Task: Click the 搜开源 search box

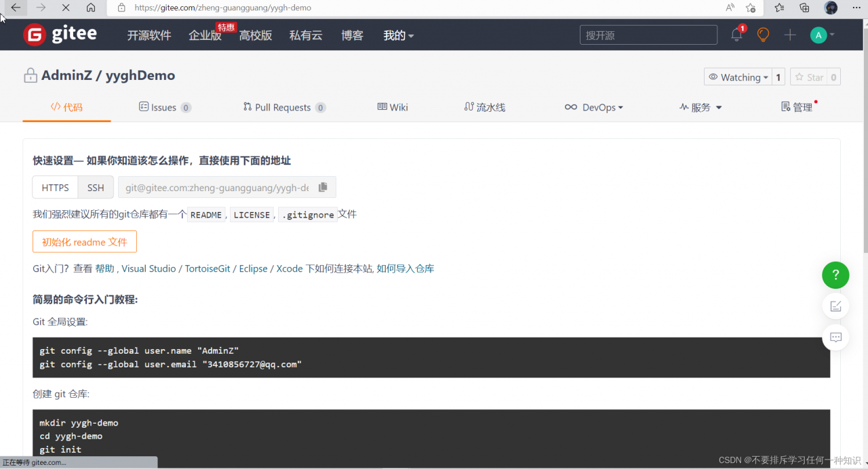Action: coord(648,35)
